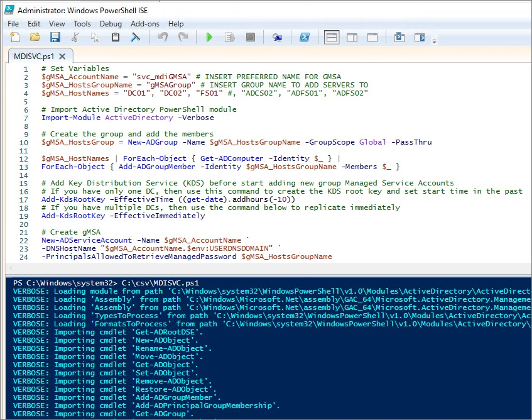532x420 pixels.
Task: Click console line importing 'Restore-ADObject'
Action: (x=115, y=389)
